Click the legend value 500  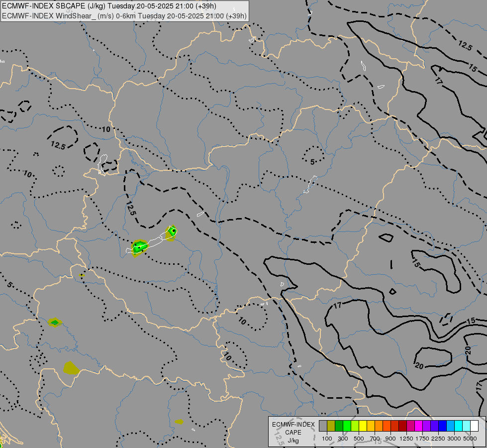[x=359, y=439]
